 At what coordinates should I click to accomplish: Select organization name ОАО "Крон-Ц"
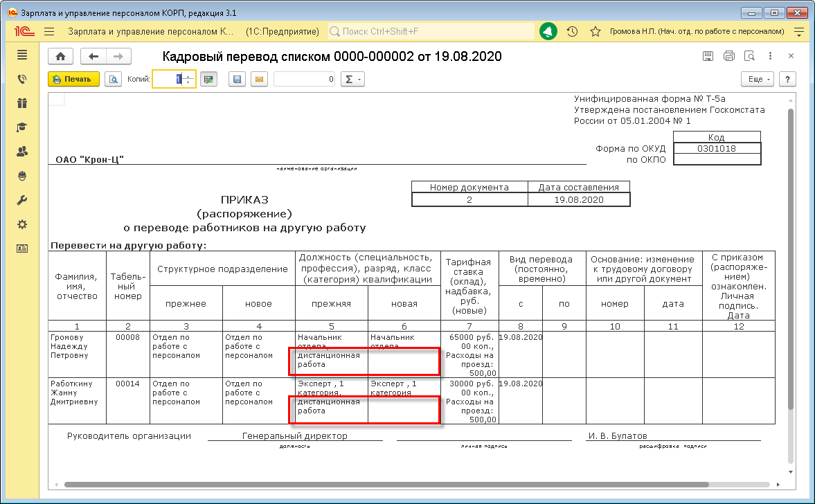pyautogui.click(x=89, y=159)
